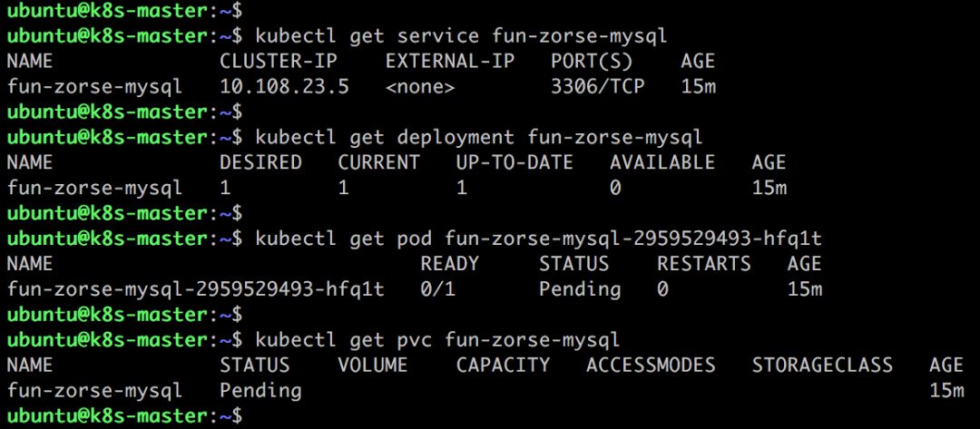Click the cluster IP 10.108.23.5
980x429 pixels.
pyautogui.click(x=284, y=87)
